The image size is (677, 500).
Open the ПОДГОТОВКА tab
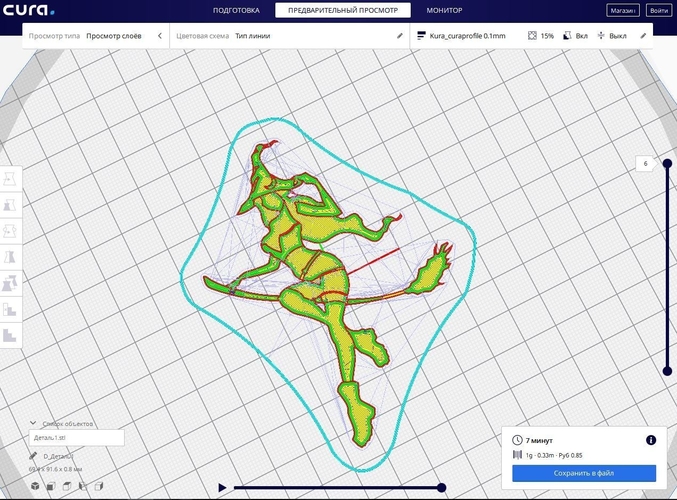[x=236, y=10]
